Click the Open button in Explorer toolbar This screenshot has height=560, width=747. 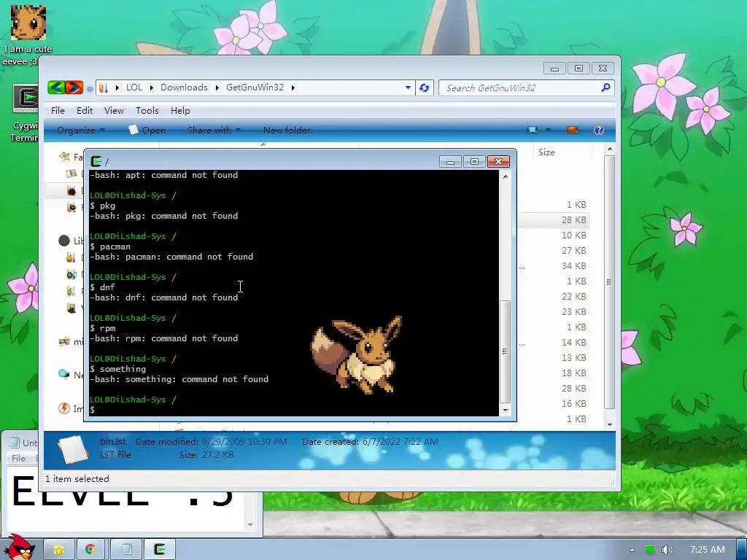pyautogui.click(x=147, y=130)
